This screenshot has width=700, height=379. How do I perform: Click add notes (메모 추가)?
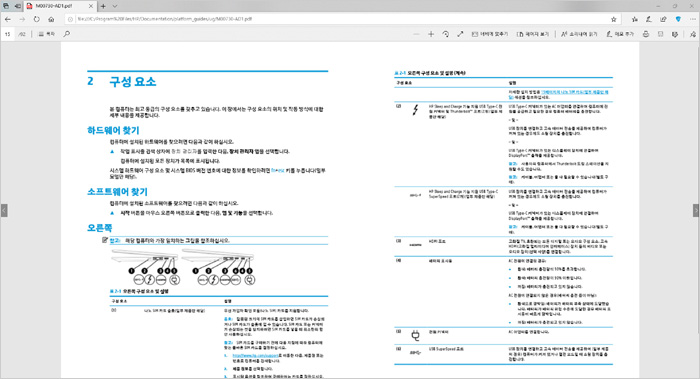[620, 34]
